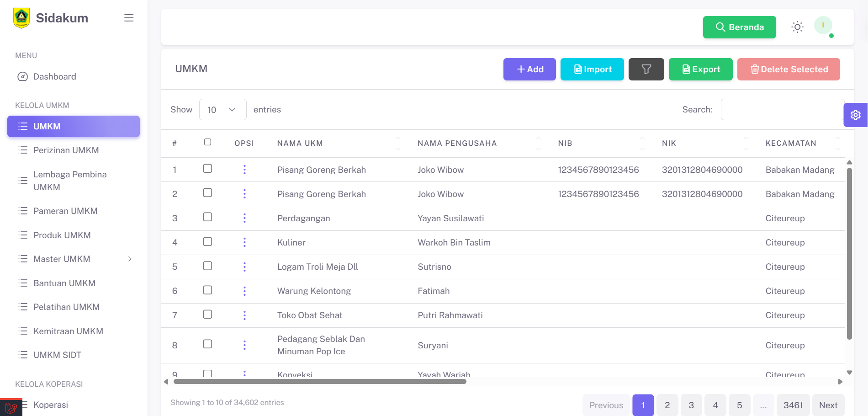The height and width of the screenshot is (416, 868).
Task: Open the filter funnel button
Action: 646,69
